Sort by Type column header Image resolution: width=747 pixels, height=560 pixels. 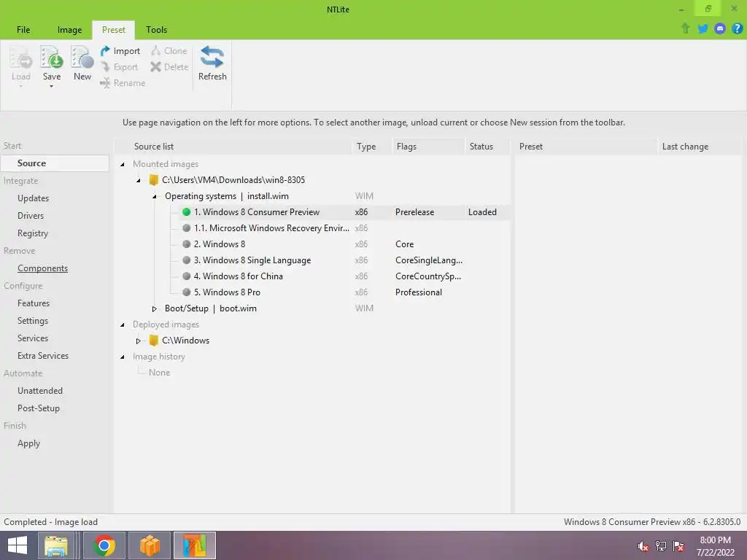click(371, 146)
